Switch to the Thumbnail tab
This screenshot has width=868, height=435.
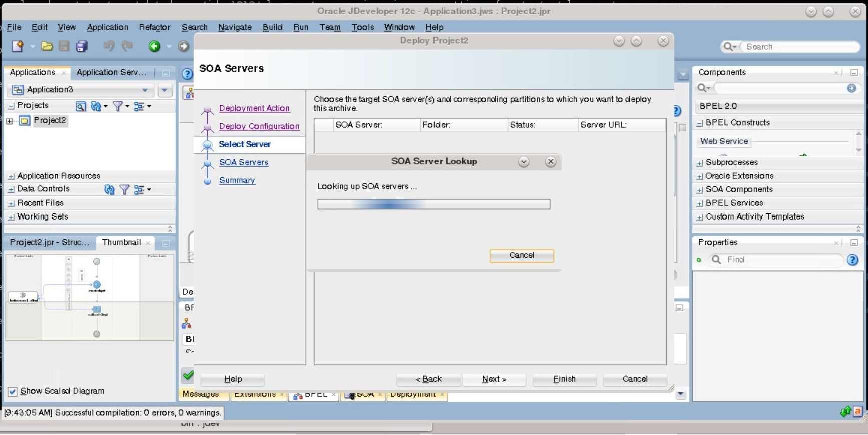click(x=121, y=242)
